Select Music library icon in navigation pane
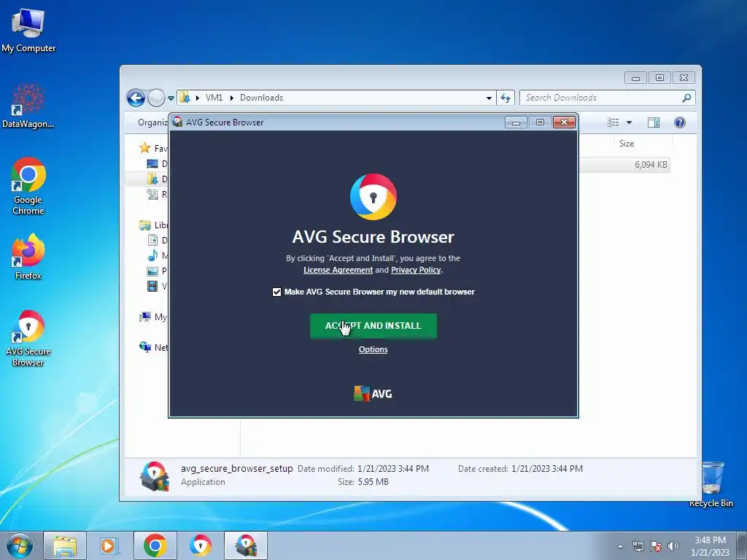This screenshot has width=747, height=560. (x=152, y=255)
